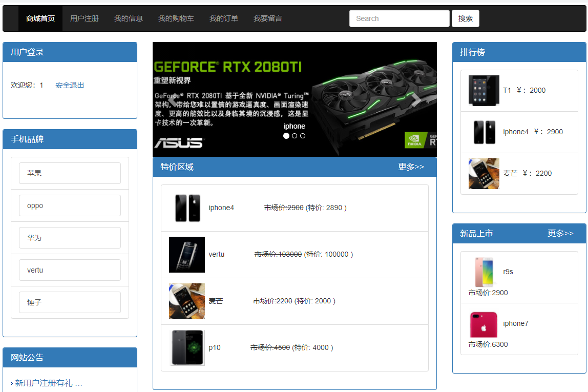The height and width of the screenshot is (392, 588).
Task: Click 市场价:2900 text under r9s
Action: click(488, 293)
